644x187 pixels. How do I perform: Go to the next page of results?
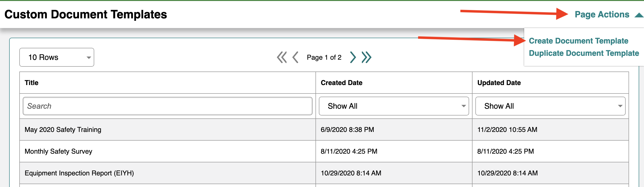(353, 57)
